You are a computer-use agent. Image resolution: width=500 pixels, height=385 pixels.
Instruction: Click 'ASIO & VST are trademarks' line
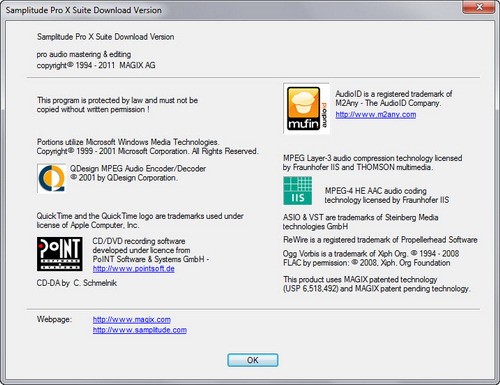point(360,217)
